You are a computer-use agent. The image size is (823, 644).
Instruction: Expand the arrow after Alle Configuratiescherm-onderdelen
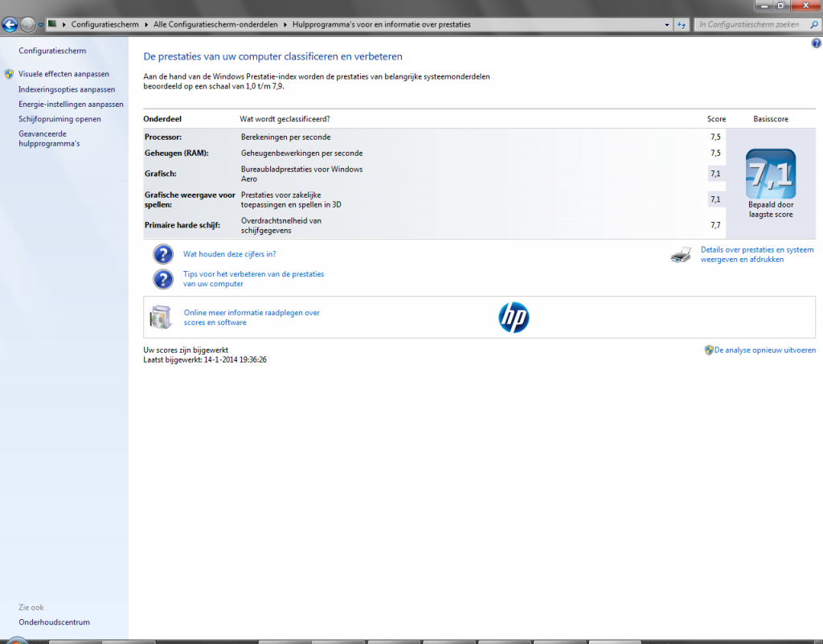click(285, 25)
